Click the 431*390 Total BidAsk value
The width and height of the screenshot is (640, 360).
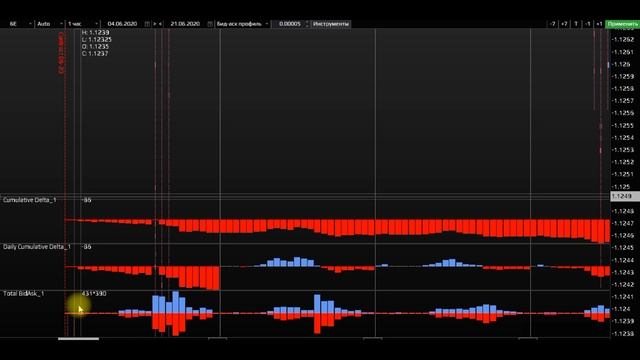click(x=94, y=293)
